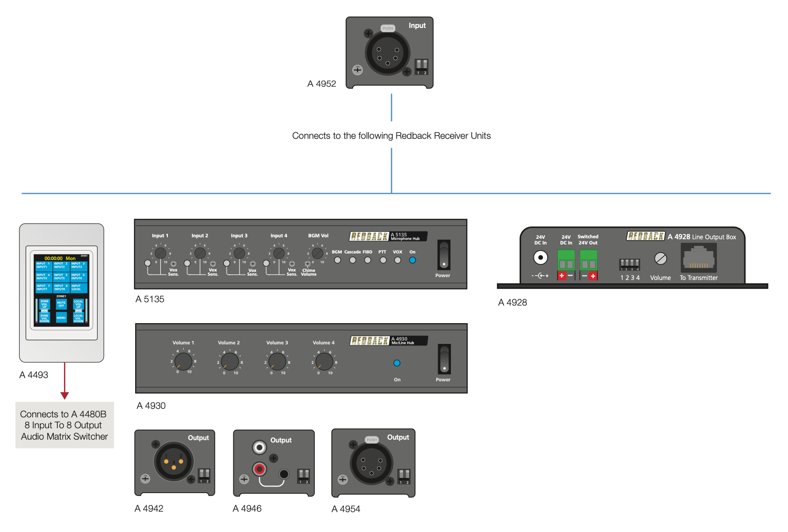Click the red RCA output socket on A 4946

tap(259, 469)
